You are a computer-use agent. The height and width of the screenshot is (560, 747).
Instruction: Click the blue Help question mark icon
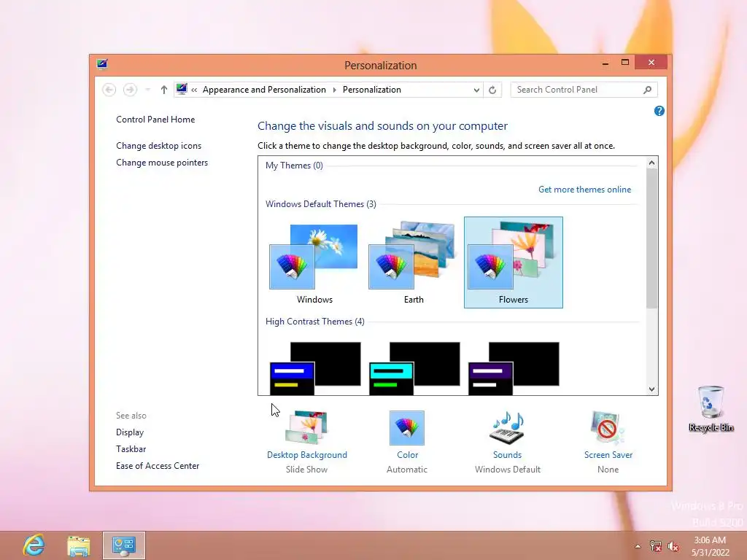coord(659,111)
